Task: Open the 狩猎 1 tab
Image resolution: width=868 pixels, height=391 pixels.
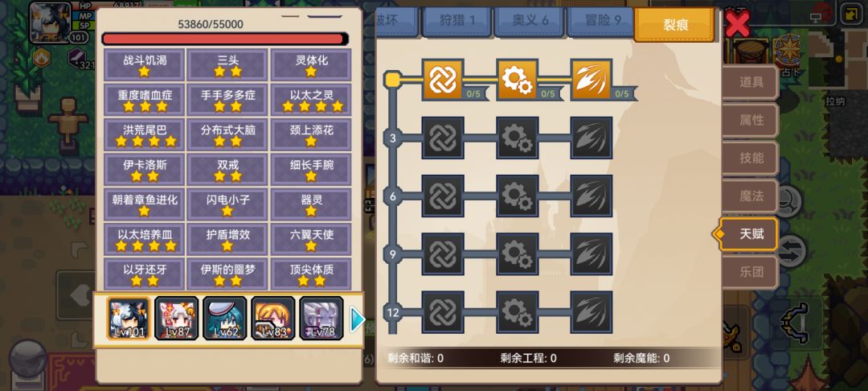Action: pyautogui.click(x=457, y=21)
